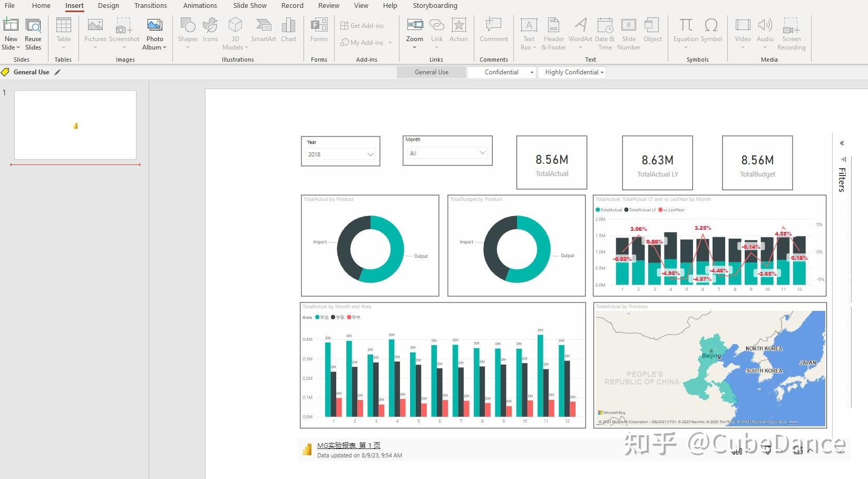The height and width of the screenshot is (479, 868).
Task: Insert a Comment
Action: (x=493, y=32)
